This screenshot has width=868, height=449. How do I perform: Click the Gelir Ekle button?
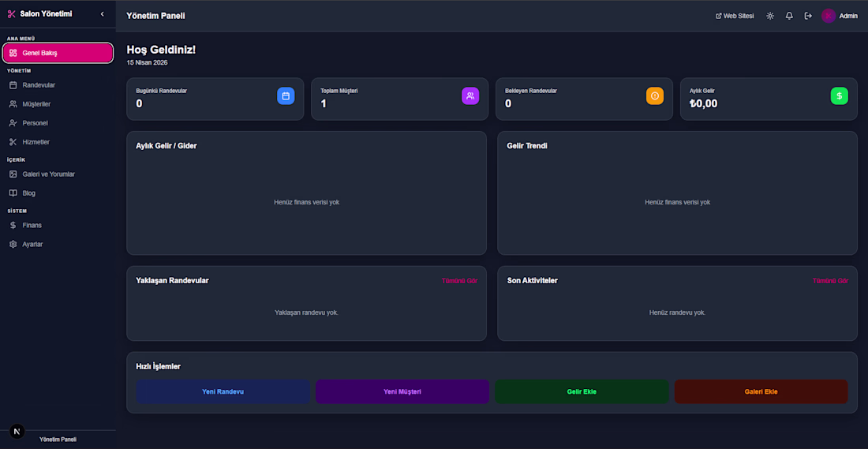click(x=582, y=391)
